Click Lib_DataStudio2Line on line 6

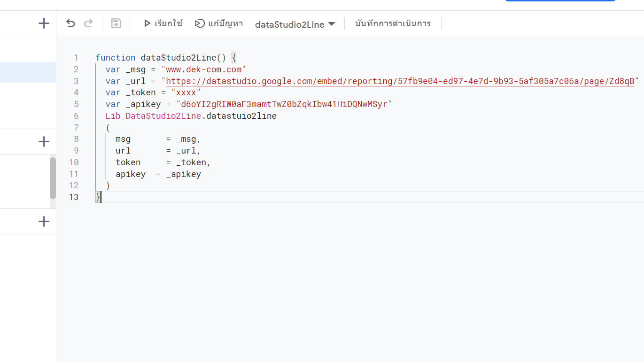154,116
